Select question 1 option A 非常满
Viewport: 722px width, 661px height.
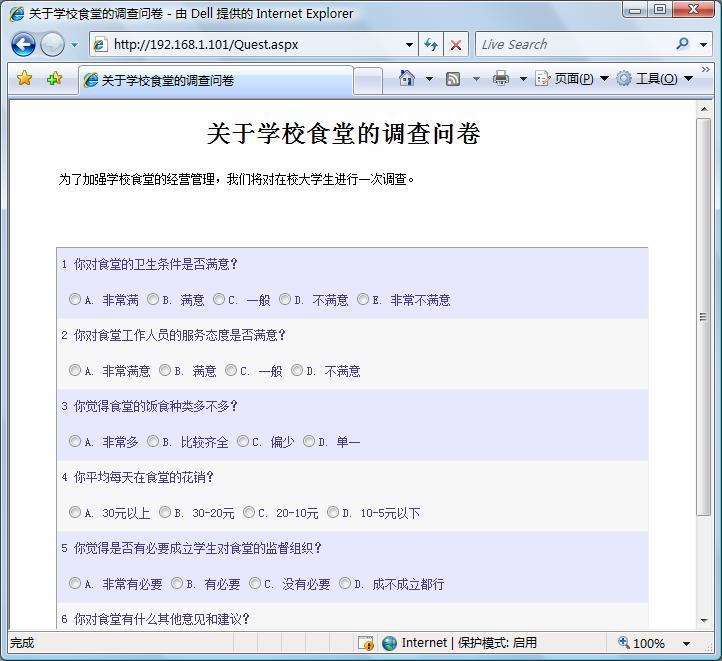(x=75, y=300)
